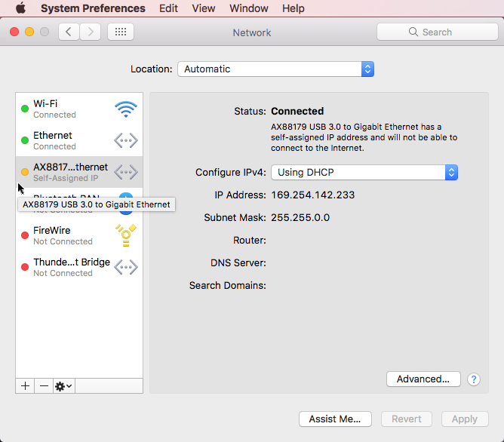Click the Advanced... button
Image resolution: width=504 pixels, height=442 pixels.
pos(423,379)
